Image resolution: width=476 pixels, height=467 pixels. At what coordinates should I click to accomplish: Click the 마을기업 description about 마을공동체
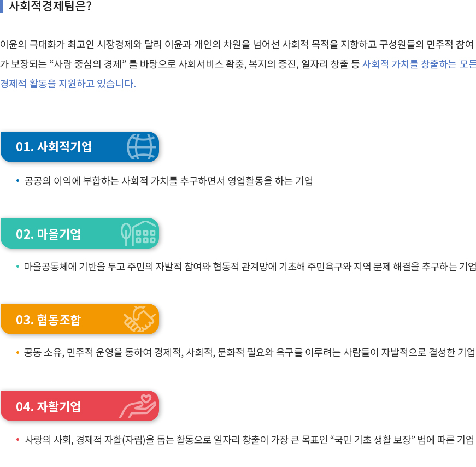(x=250, y=267)
